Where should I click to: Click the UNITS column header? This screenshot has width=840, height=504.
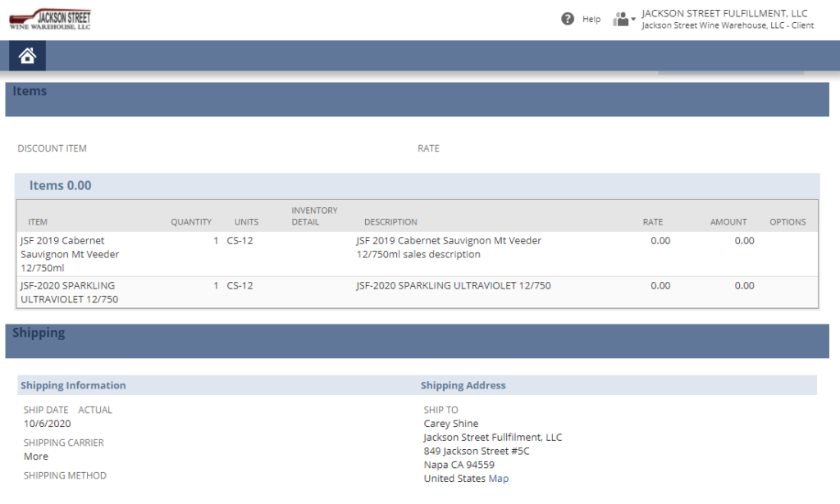click(x=246, y=222)
